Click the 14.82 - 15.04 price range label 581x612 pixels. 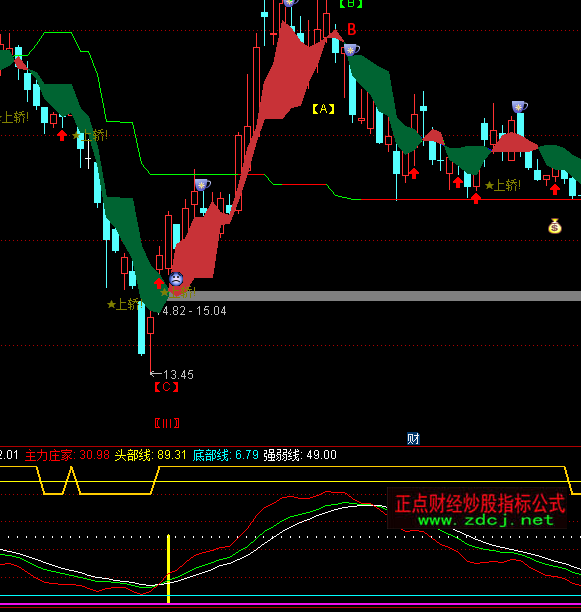193,311
